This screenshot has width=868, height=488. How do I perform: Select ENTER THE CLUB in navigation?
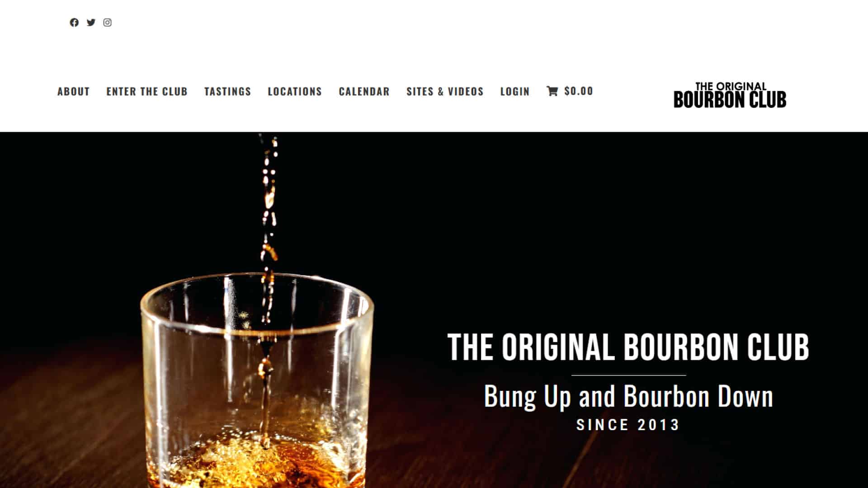tap(147, 91)
